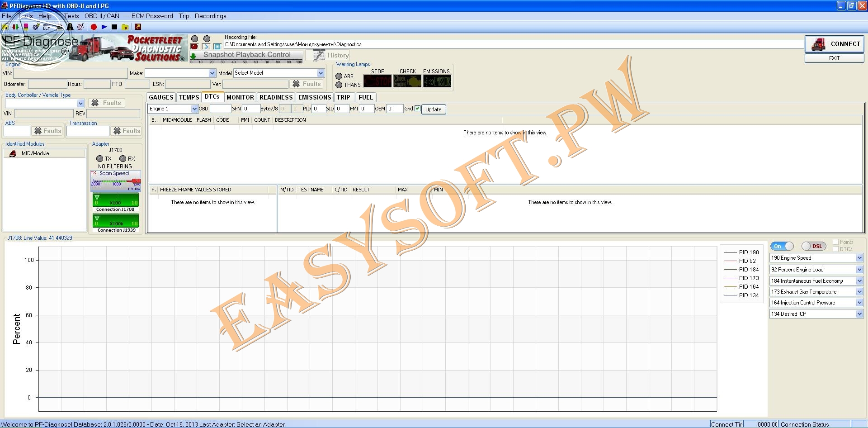Click the CONNECT button

point(834,44)
